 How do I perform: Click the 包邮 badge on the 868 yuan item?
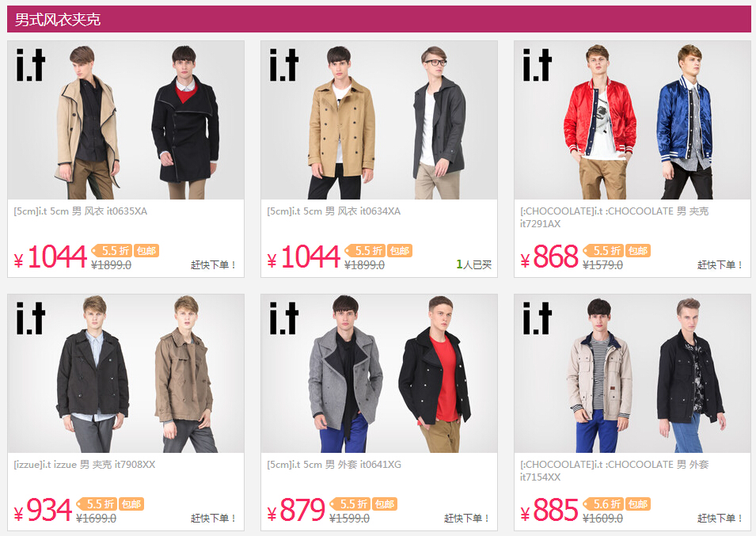pyautogui.click(x=638, y=251)
